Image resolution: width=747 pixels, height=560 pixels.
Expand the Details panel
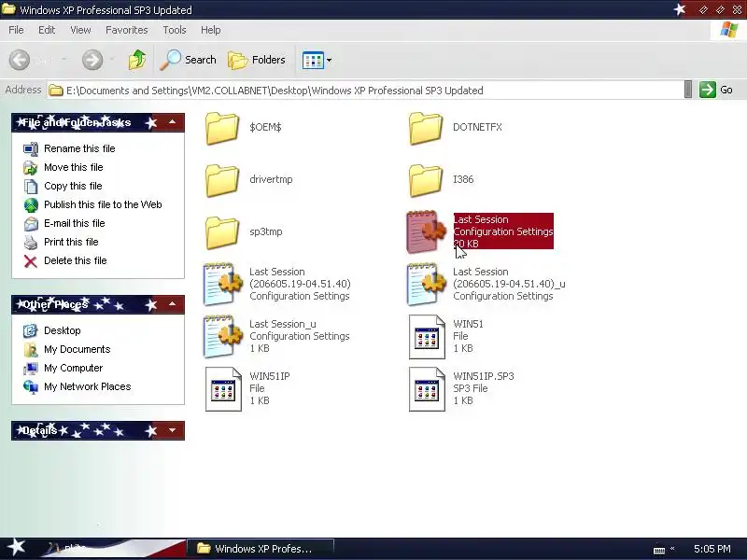(x=173, y=430)
